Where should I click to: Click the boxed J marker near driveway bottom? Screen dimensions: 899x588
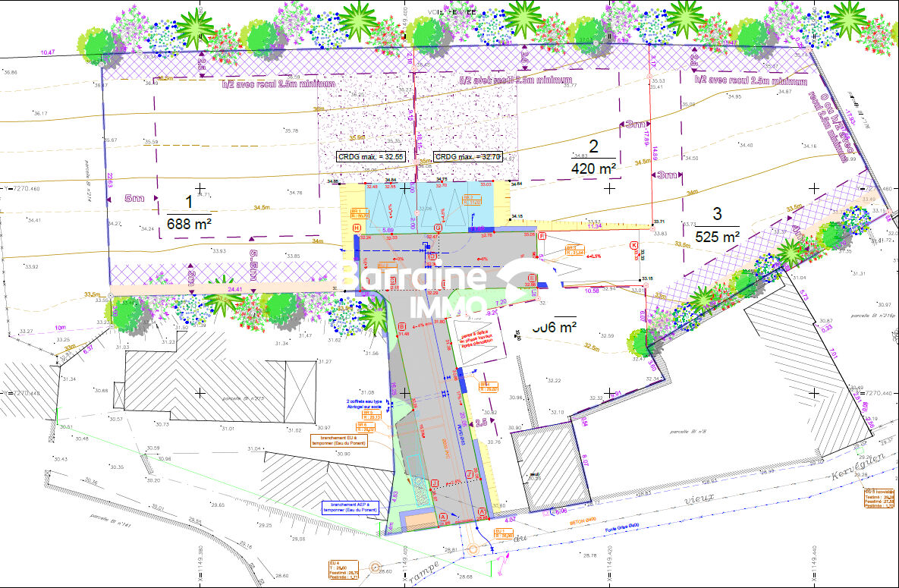coord(435,483)
